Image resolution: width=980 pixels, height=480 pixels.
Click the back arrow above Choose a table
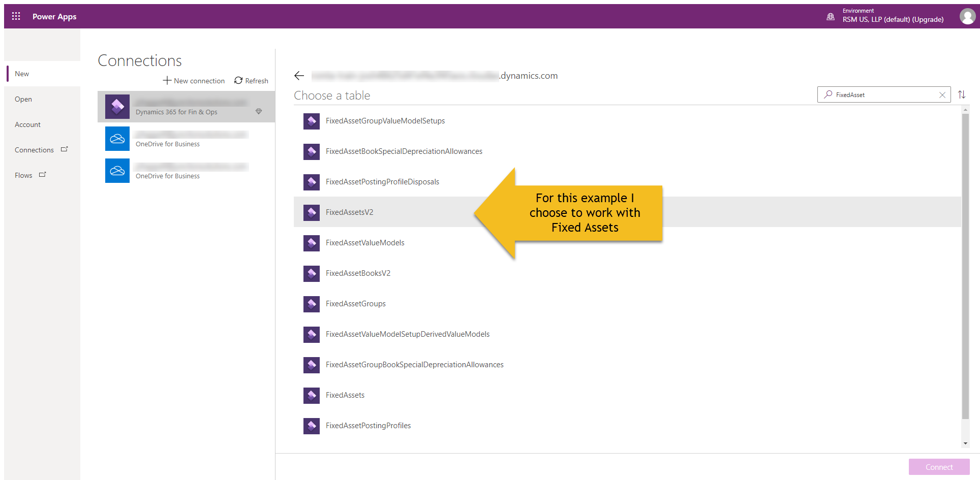coord(299,76)
